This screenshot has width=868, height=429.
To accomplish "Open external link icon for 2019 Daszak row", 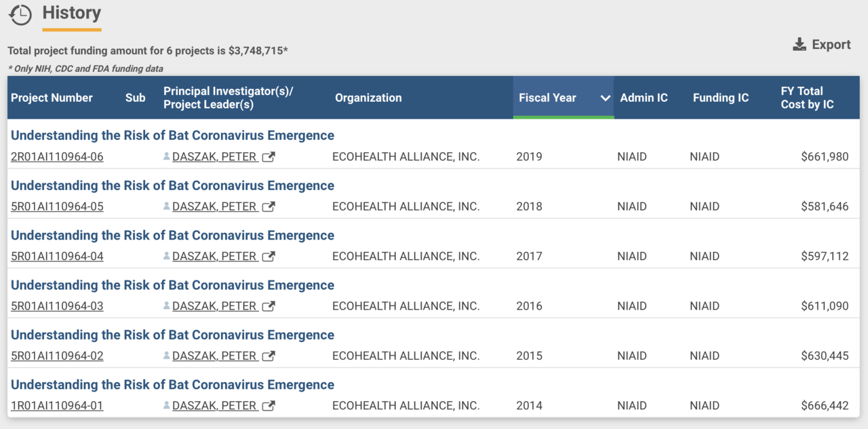I will [269, 157].
